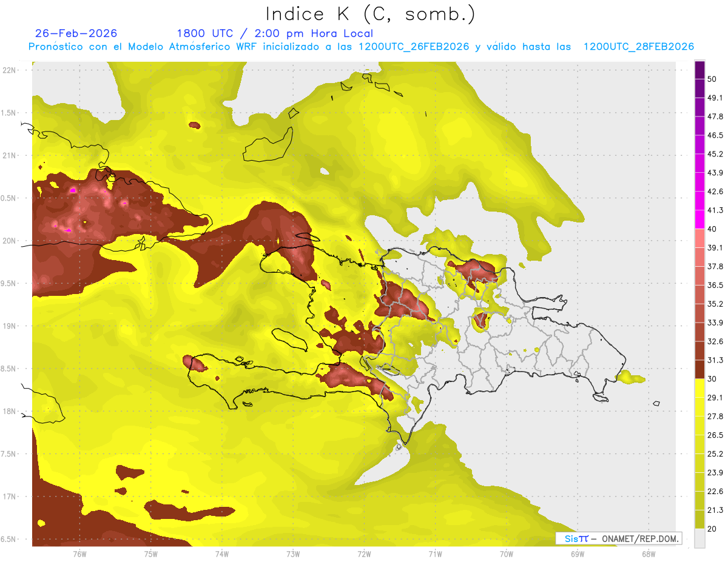Pick the bright yellow colorbar band between 29.1 and 30
Viewport: 728px width, 562px height.
point(699,389)
